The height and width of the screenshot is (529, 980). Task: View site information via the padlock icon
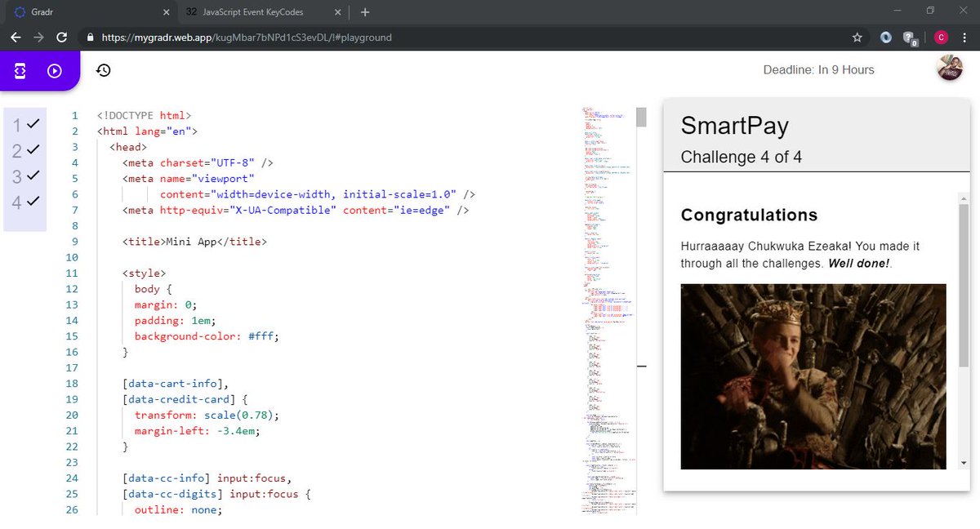click(90, 38)
